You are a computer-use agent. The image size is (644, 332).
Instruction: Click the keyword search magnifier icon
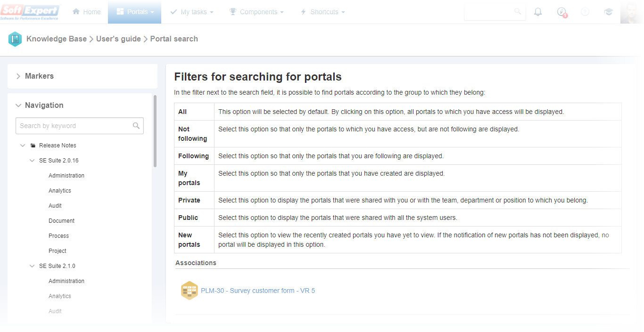tap(136, 126)
